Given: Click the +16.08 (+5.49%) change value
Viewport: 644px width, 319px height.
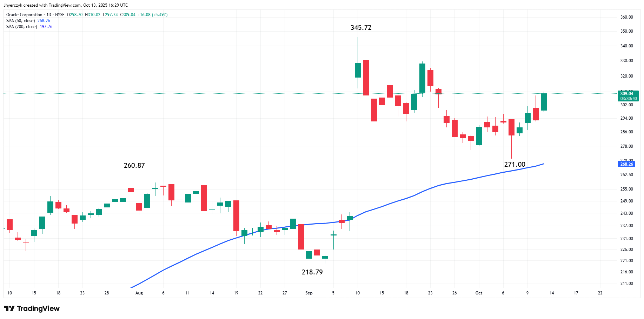Looking at the screenshot, I should [x=153, y=15].
